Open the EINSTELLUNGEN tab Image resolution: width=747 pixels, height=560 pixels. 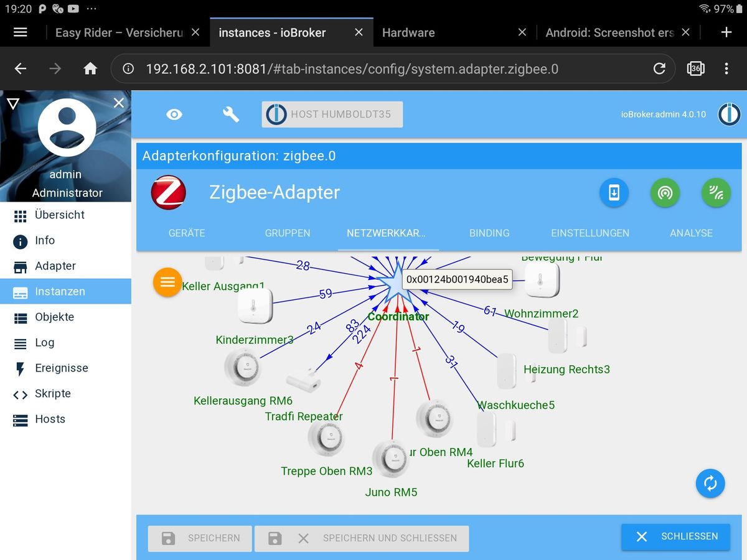click(590, 233)
